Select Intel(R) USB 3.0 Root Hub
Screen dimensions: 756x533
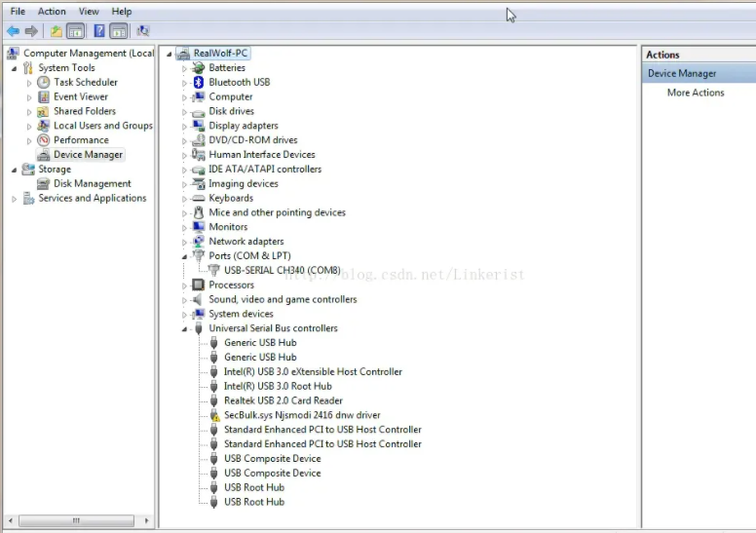point(278,386)
